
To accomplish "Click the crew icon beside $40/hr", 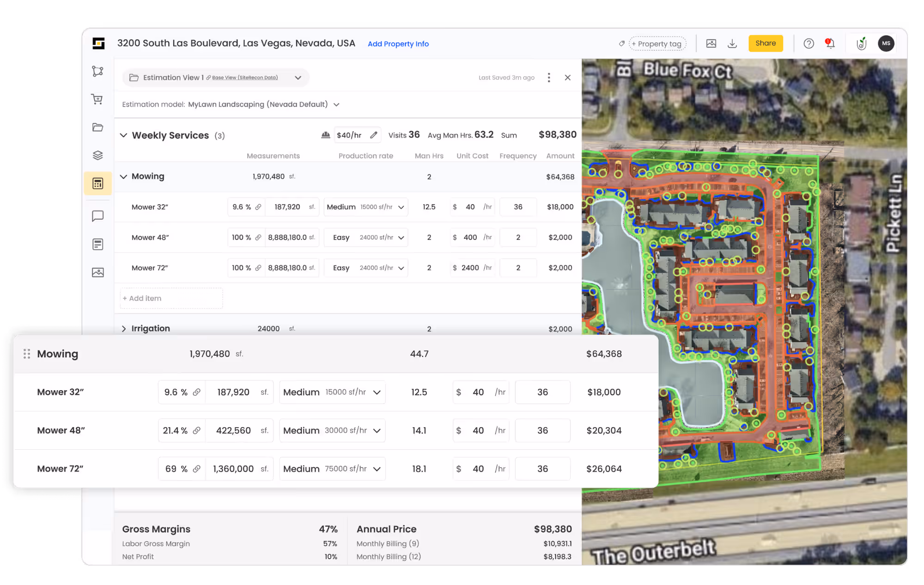I will [326, 135].
